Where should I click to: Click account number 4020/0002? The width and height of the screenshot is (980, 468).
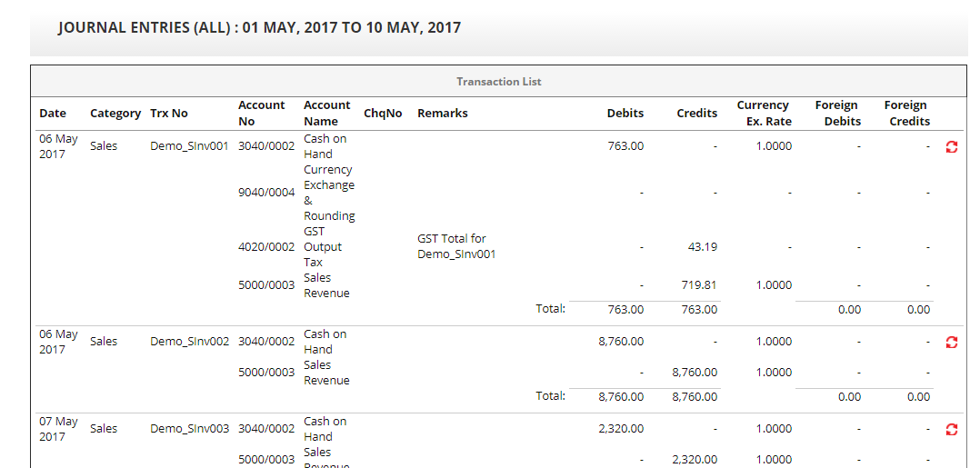coord(266,247)
